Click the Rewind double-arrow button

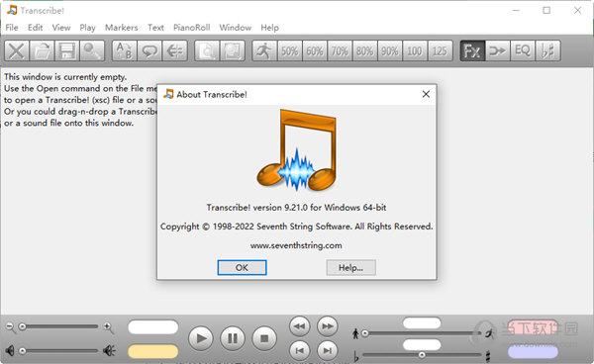[300, 326]
